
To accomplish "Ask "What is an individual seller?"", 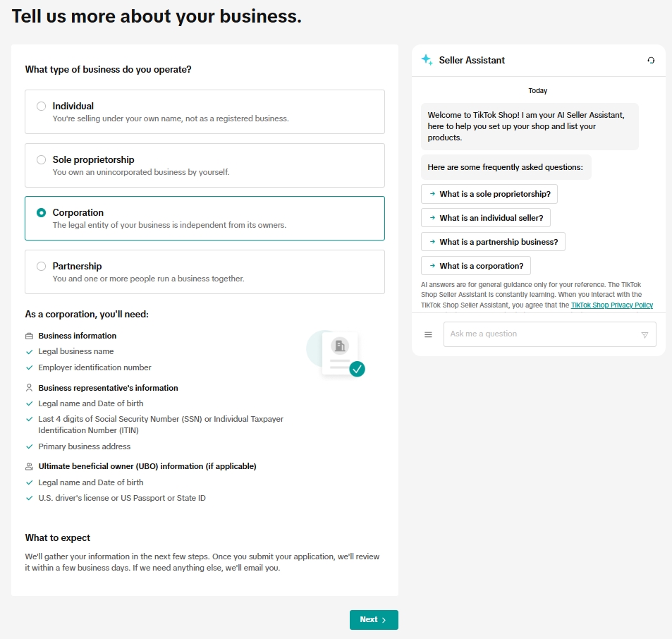I will [x=485, y=218].
